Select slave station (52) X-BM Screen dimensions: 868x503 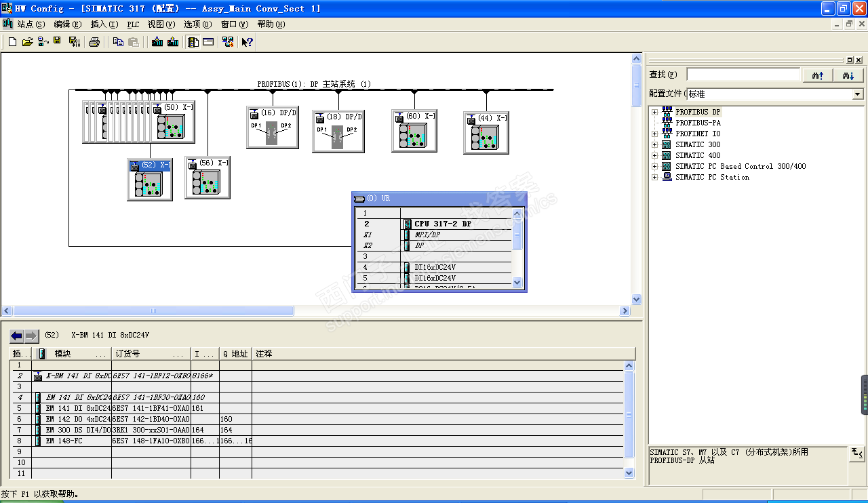click(150, 180)
